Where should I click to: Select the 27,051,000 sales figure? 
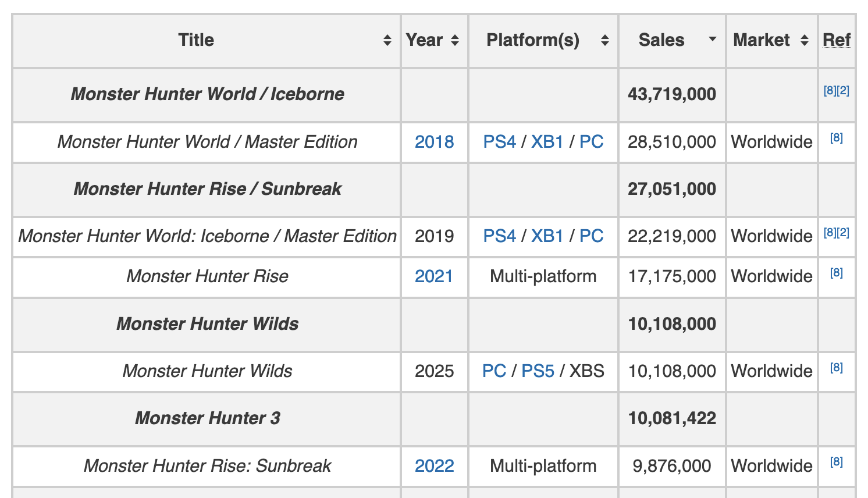tap(672, 189)
